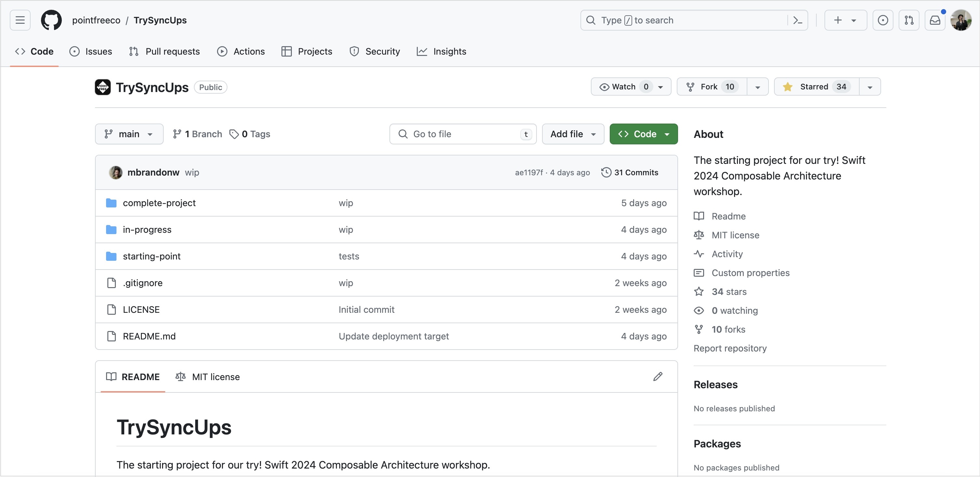Open the hamburger navigation menu

tap(20, 20)
